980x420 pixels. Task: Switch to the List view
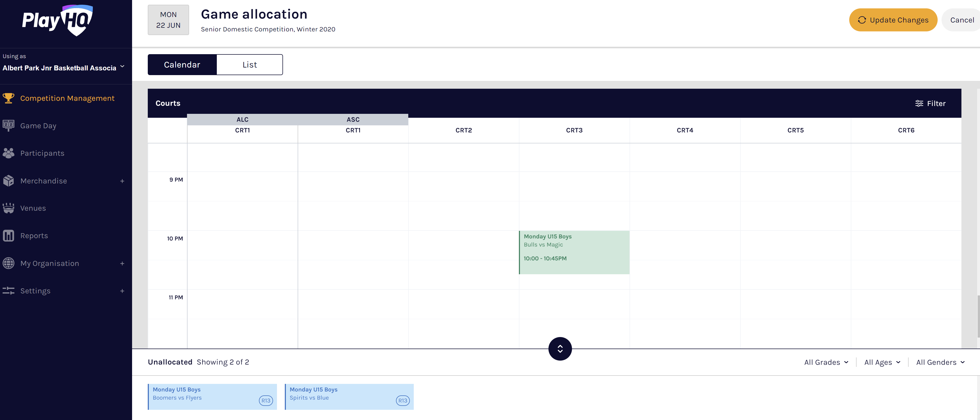250,65
